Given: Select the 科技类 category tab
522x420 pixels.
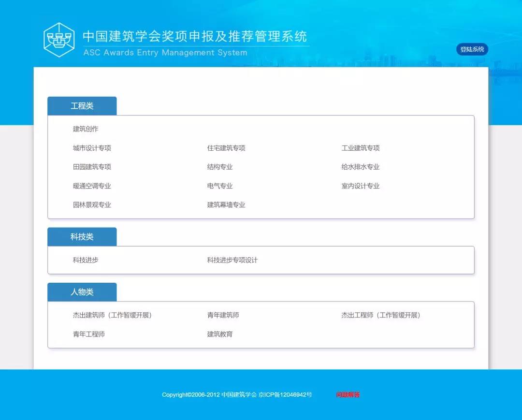Looking at the screenshot, I should 82,237.
